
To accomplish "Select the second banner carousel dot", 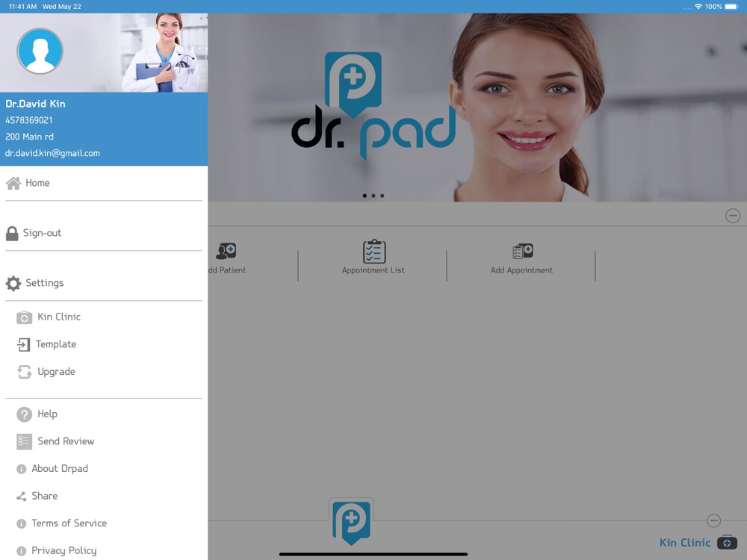I will tap(373, 196).
